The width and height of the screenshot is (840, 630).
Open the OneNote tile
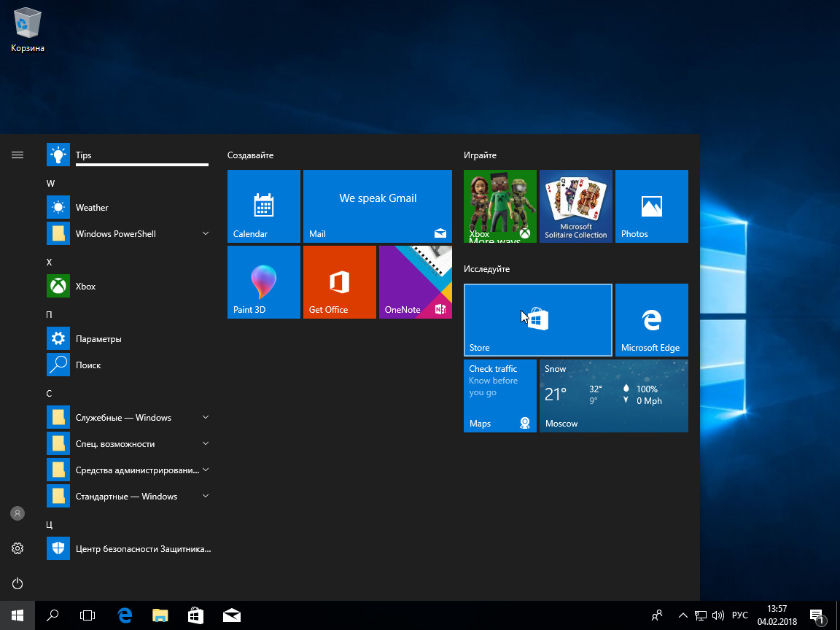tap(415, 281)
